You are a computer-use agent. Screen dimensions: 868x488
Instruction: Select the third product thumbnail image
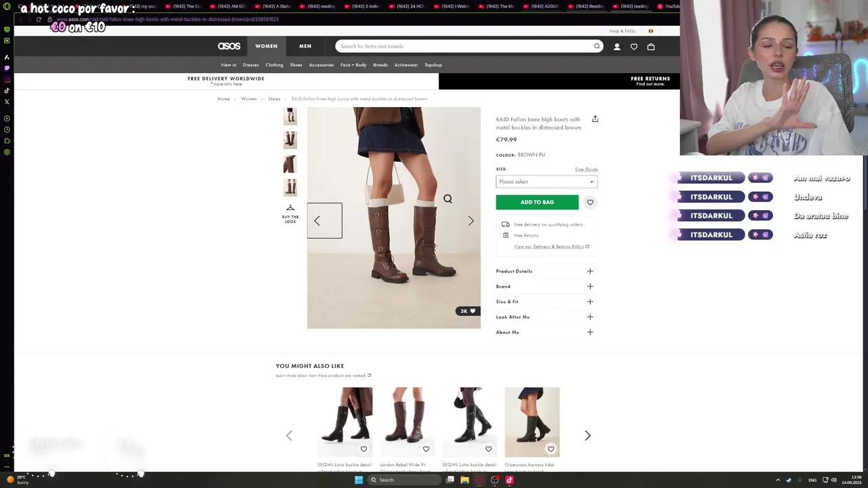click(x=290, y=163)
